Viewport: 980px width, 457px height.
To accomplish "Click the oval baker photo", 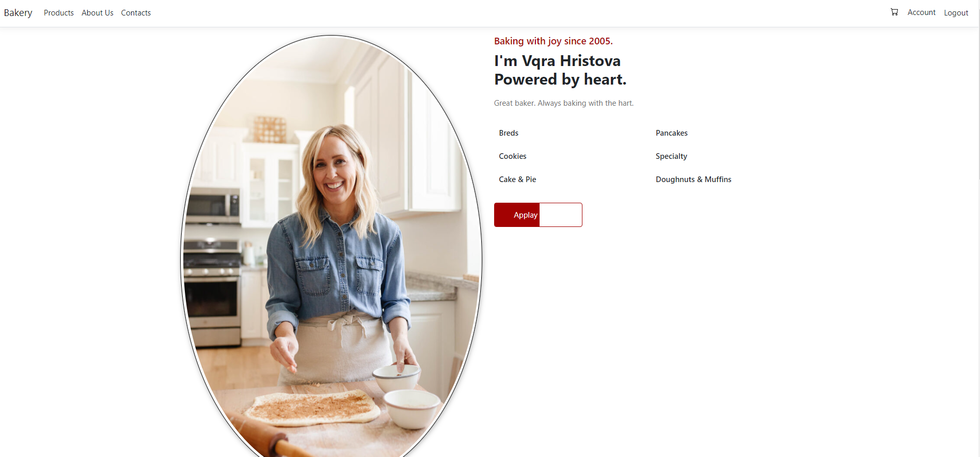I will 331,247.
